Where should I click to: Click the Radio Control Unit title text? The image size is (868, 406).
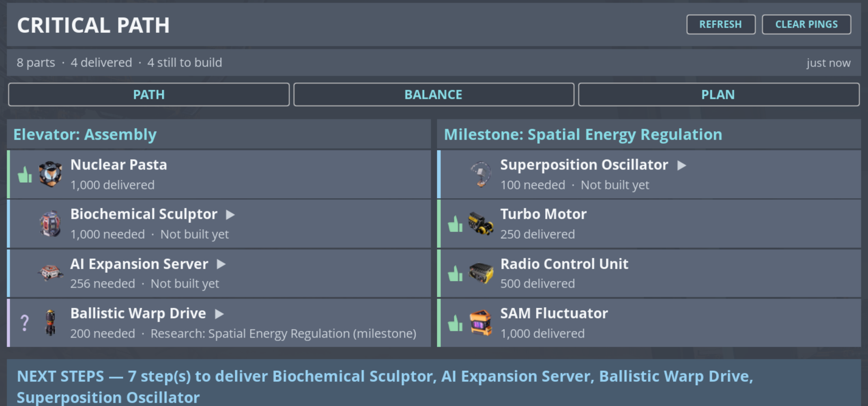(x=564, y=264)
